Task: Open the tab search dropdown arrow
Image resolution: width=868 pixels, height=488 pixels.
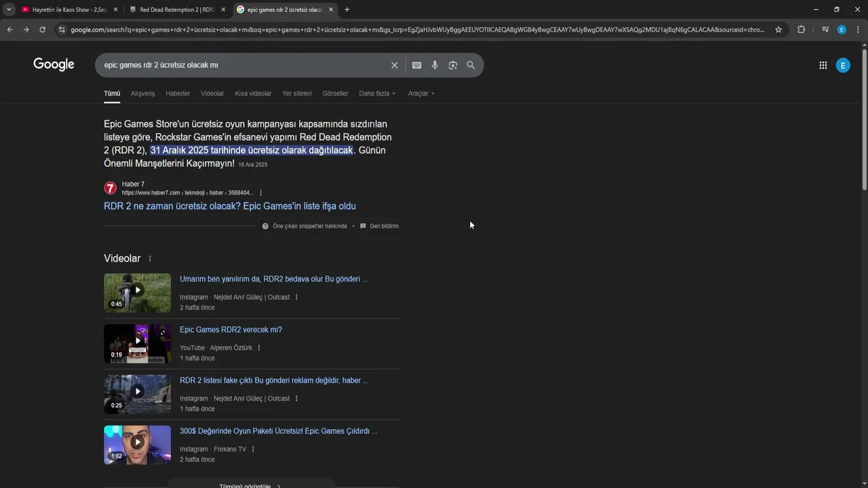Action: click(x=9, y=9)
